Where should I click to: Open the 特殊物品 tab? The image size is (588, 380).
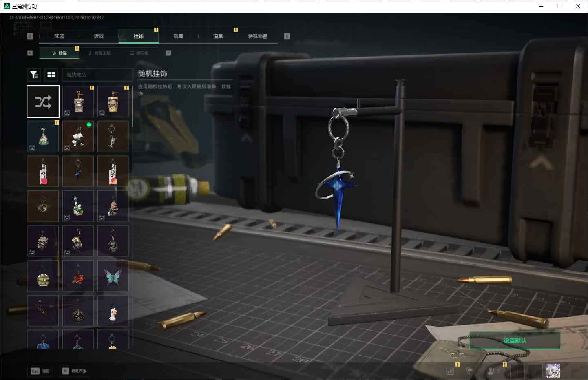[x=258, y=36]
